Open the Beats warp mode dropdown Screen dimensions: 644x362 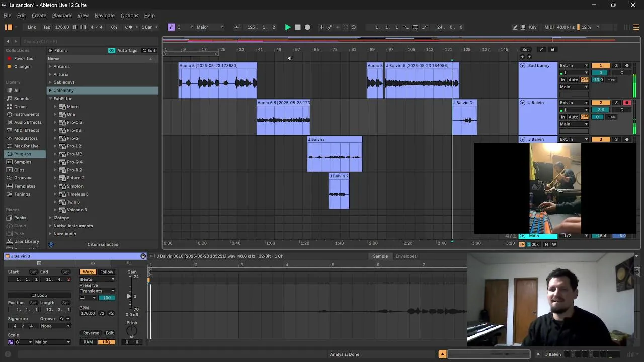coord(97,279)
